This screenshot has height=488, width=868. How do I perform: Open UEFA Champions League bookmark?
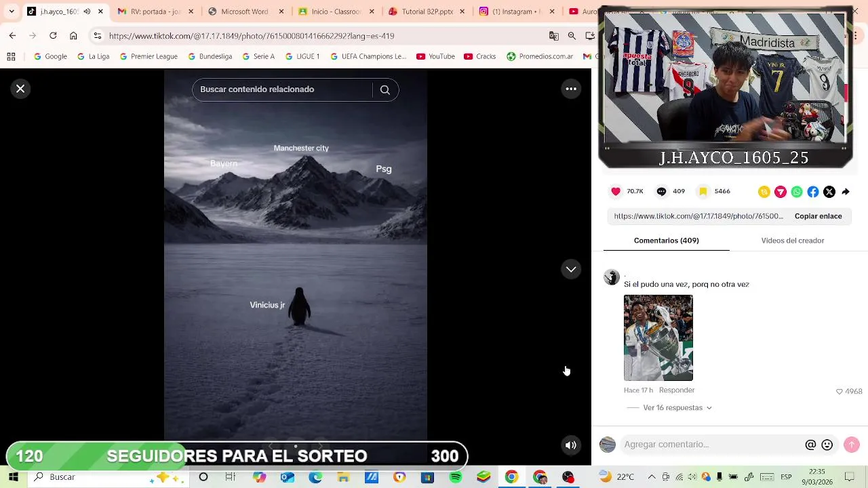368,56
